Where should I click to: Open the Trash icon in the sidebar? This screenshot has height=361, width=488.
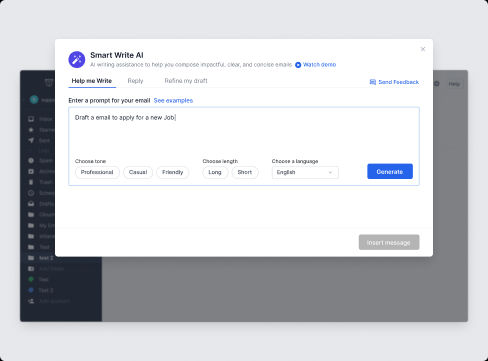pos(31,182)
